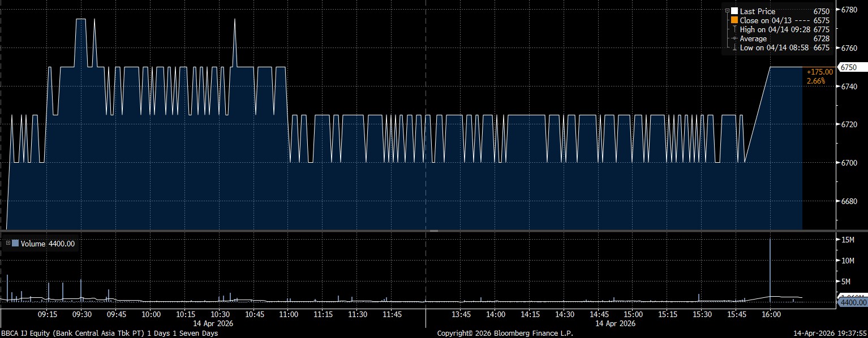Collapse the Last Price legend box
The width and height of the screenshot is (868, 338).
point(727,11)
